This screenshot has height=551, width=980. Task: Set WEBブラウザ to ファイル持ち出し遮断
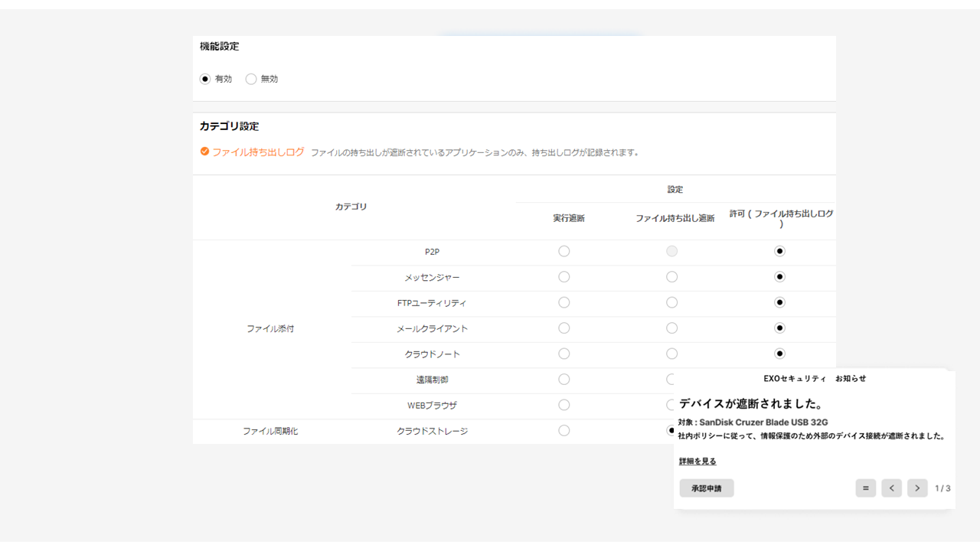pyautogui.click(x=671, y=405)
